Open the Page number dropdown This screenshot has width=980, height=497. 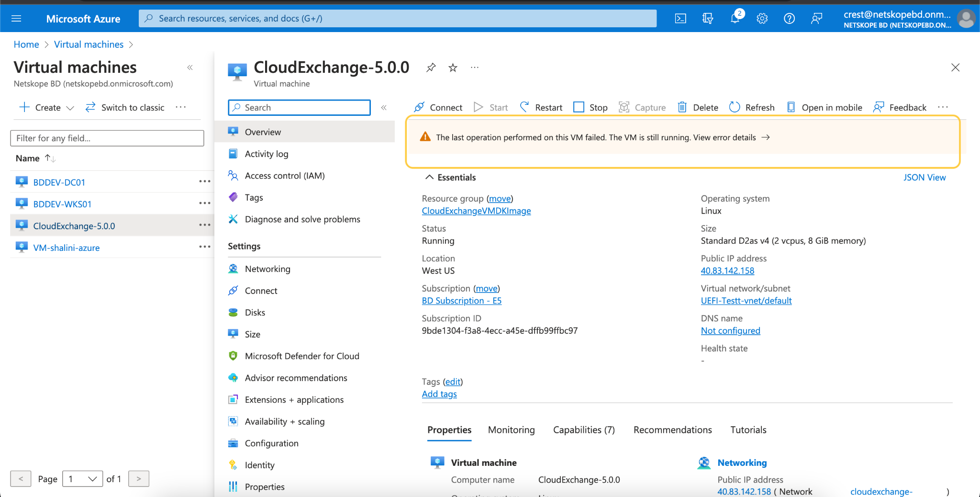tap(82, 479)
